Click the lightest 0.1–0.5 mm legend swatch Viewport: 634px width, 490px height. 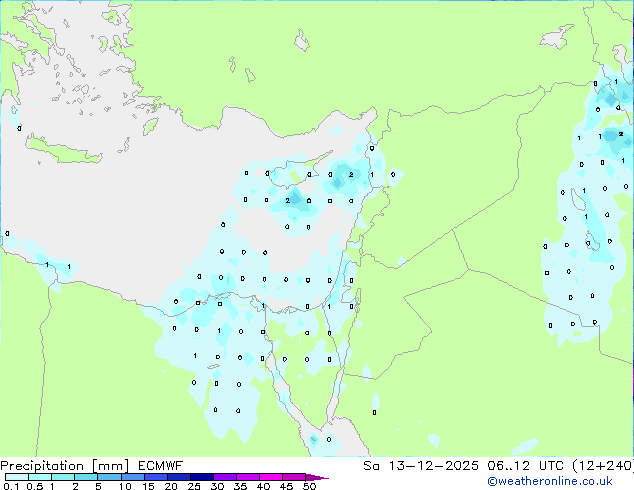tap(17, 477)
